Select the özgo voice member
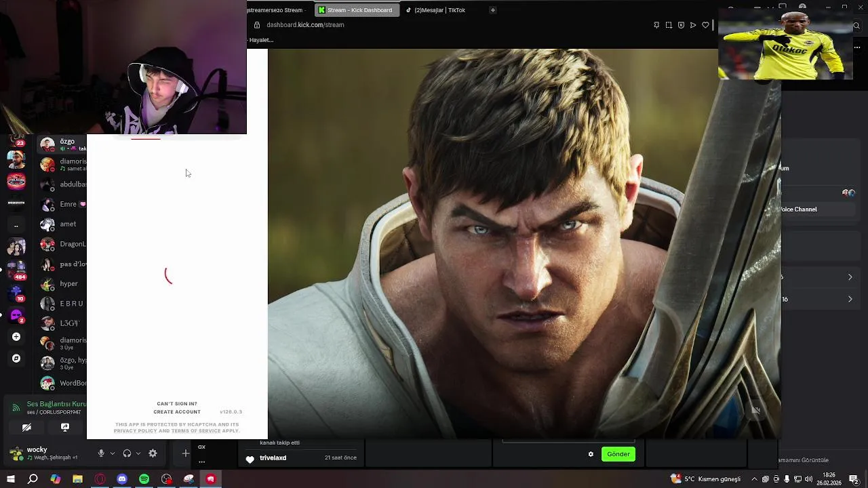The image size is (868, 488). pyautogui.click(x=62, y=144)
